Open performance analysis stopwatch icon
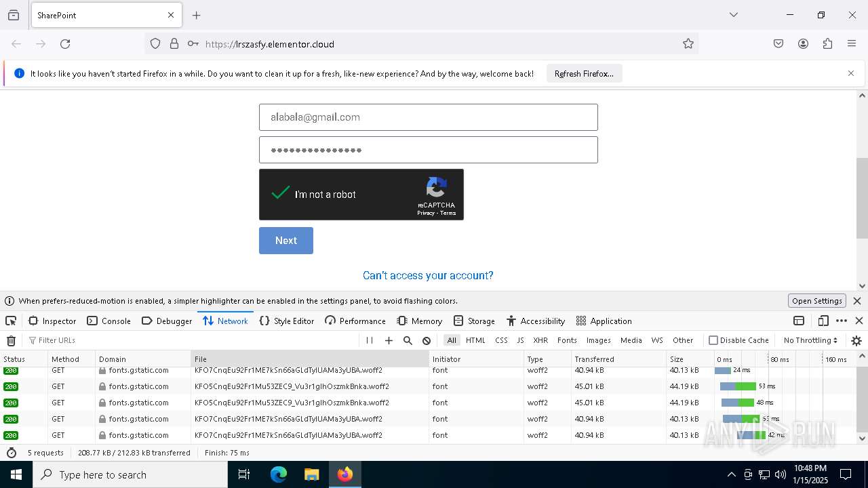This screenshot has width=868, height=488. pyautogui.click(x=11, y=453)
